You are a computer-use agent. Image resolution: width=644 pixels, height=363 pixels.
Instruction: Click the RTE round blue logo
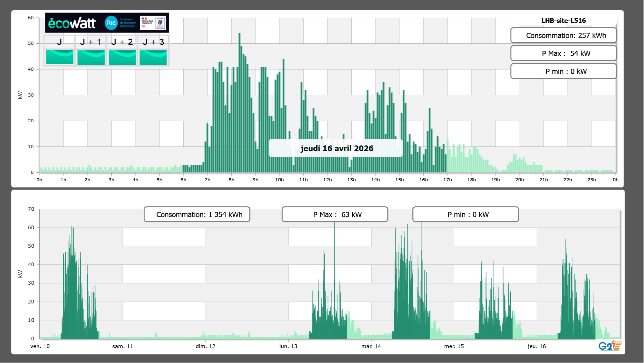pos(111,23)
